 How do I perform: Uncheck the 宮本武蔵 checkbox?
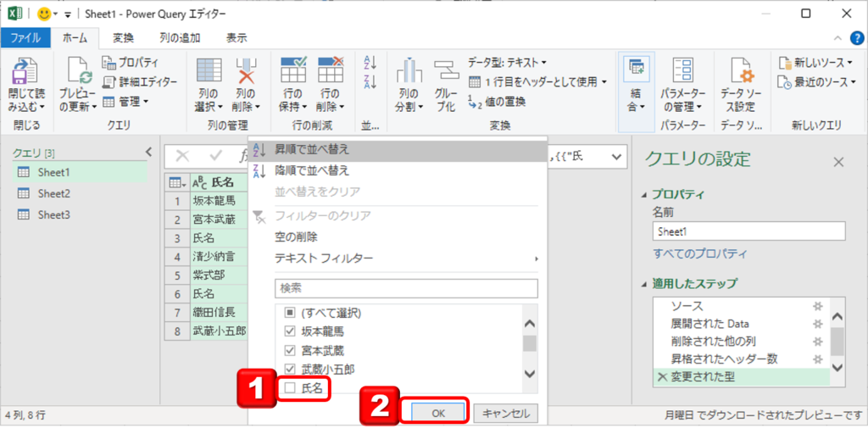(x=290, y=350)
